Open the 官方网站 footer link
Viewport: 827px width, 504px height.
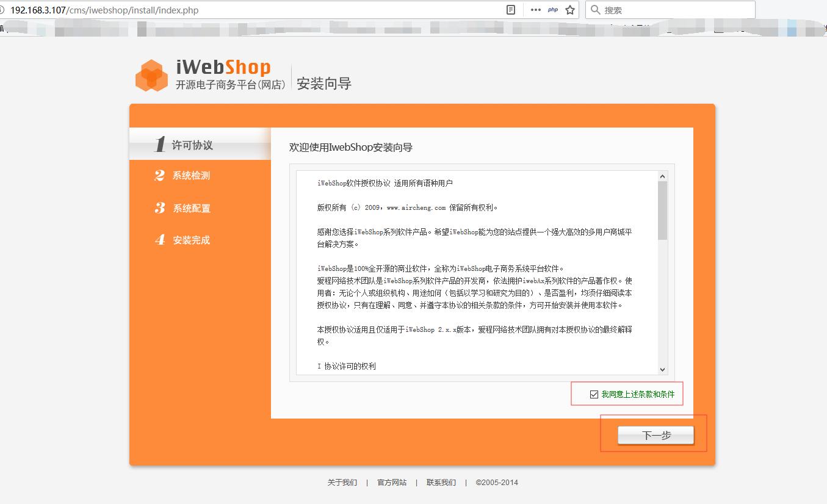tap(391, 482)
